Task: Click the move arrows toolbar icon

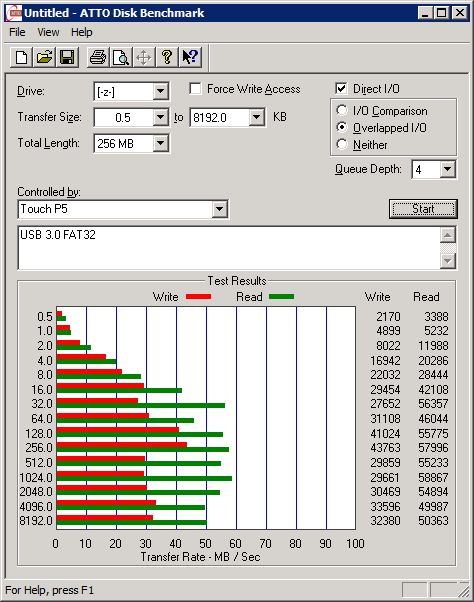Action: (144, 58)
